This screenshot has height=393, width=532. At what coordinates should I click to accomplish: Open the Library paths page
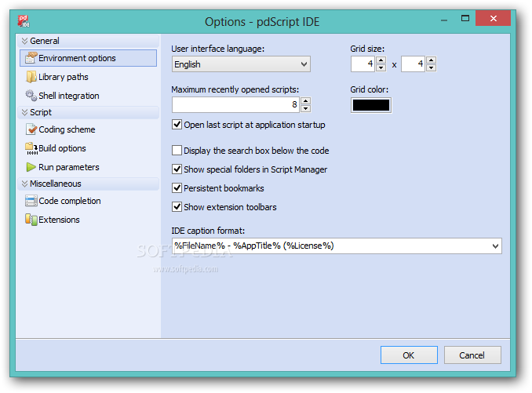(x=63, y=77)
